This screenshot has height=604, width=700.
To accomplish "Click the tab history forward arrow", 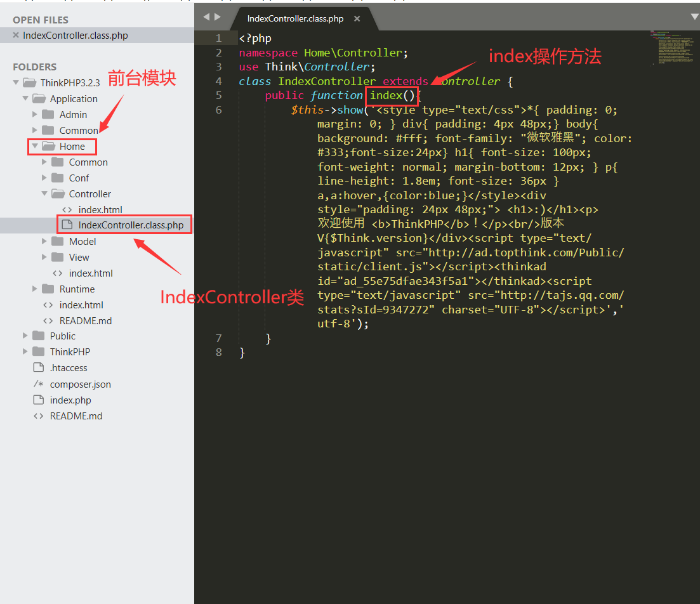I will tap(218, 17).
